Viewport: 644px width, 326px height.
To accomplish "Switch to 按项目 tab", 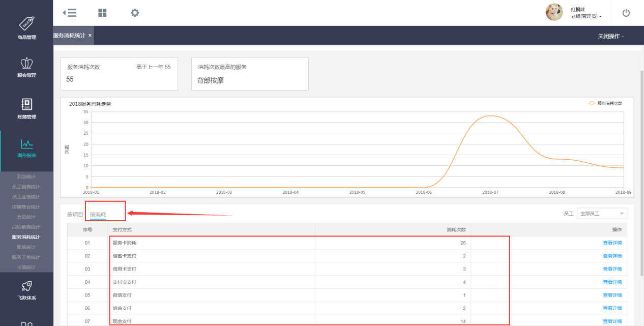I will [x=75, y=214].
